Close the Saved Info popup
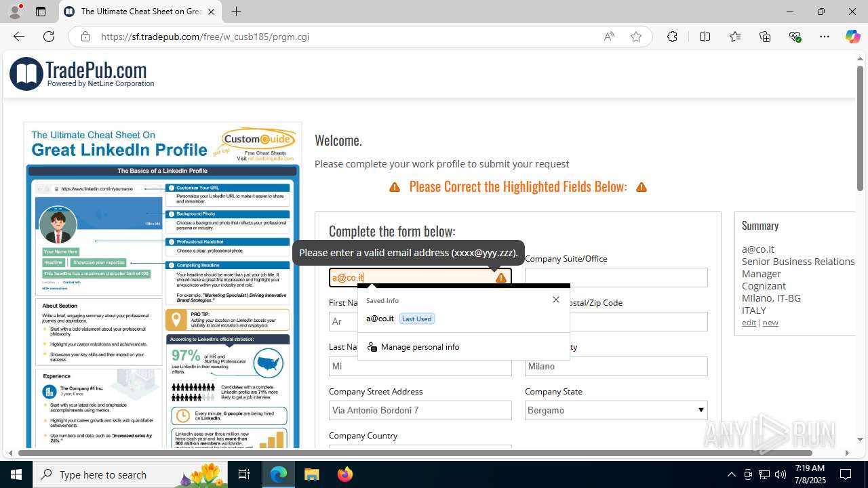This screenshot has height=488, width=868. 556,300
